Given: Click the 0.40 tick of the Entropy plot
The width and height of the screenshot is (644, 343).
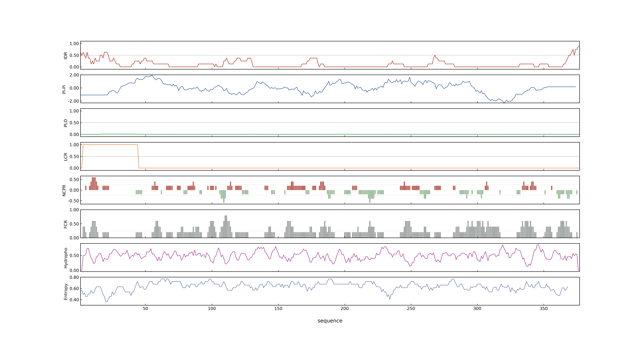Looking at the screenshot, I should coord(74,300).
